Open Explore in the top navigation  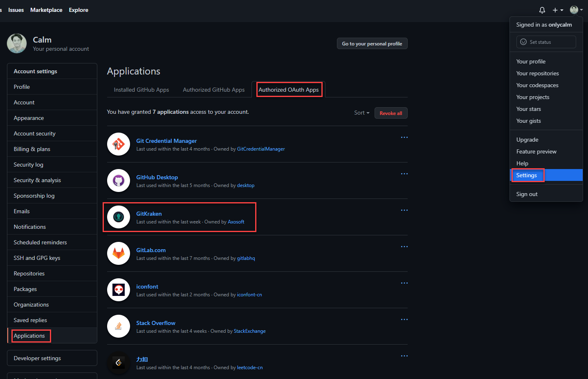[79, 10]
